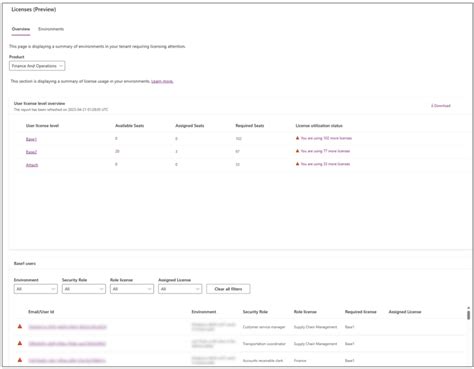The height and width of the screenshot is (369, 474).
Task: Click the Clear all filters button
Action: click(228, 289)
